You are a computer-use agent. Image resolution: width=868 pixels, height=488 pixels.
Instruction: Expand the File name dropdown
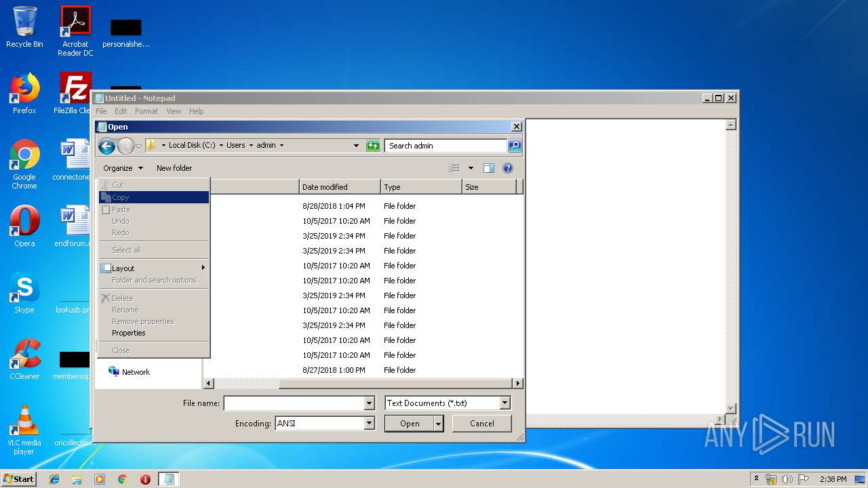coord(369,403)
